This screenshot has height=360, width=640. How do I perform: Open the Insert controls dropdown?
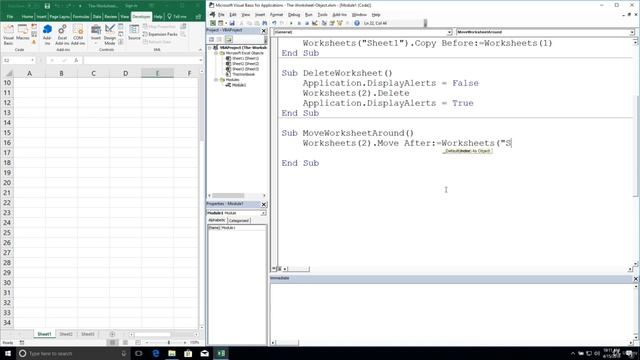tap(96, 34)
